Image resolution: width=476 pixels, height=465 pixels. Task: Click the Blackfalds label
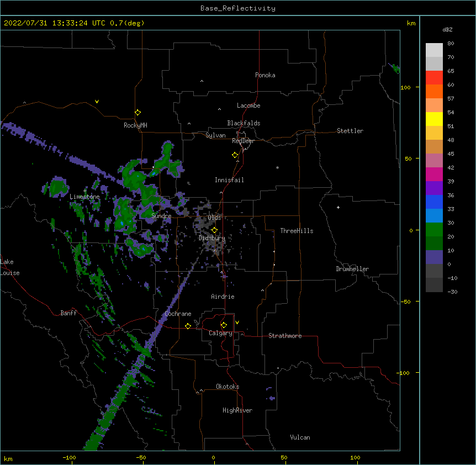pos(244,123)
